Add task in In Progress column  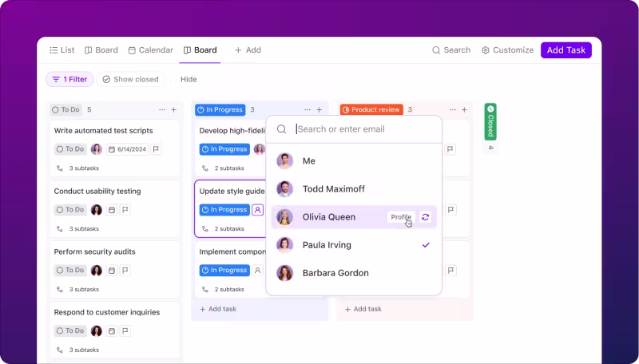click(x=218, y=309)
